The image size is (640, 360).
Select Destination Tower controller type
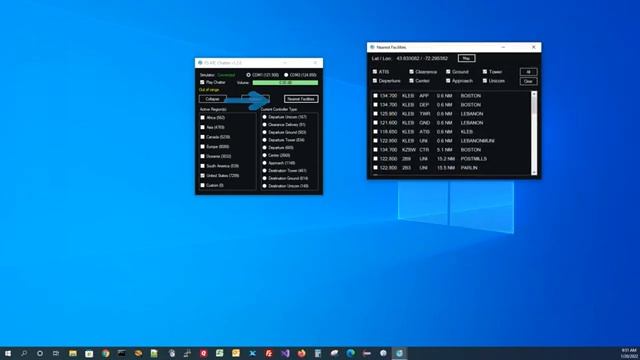click(x=264, y=171)
